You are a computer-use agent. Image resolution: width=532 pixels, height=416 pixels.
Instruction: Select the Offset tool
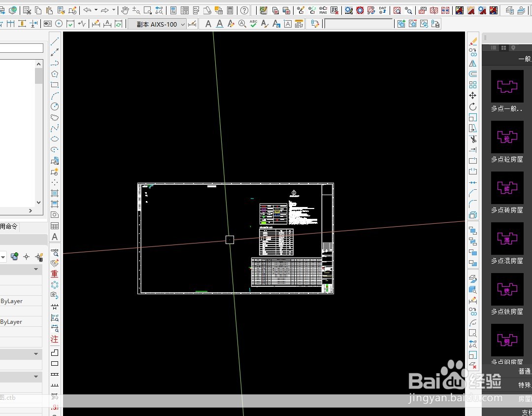pyautogui.click(x=473, y=74)
